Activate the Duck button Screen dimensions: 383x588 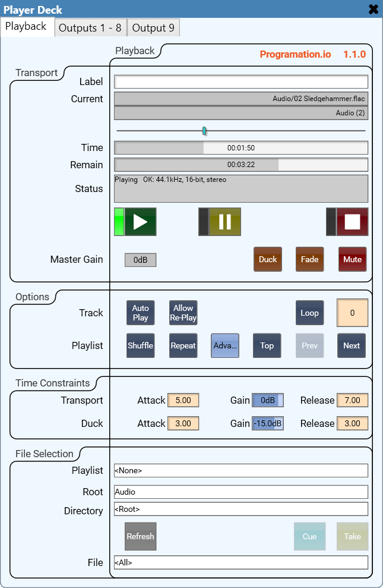(268, 259)
